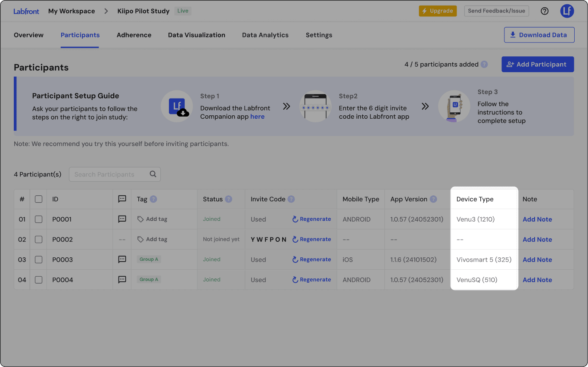Screen dimensions: 588x367
Task: Open message icon for participant P0004
Action: (122, 280)
